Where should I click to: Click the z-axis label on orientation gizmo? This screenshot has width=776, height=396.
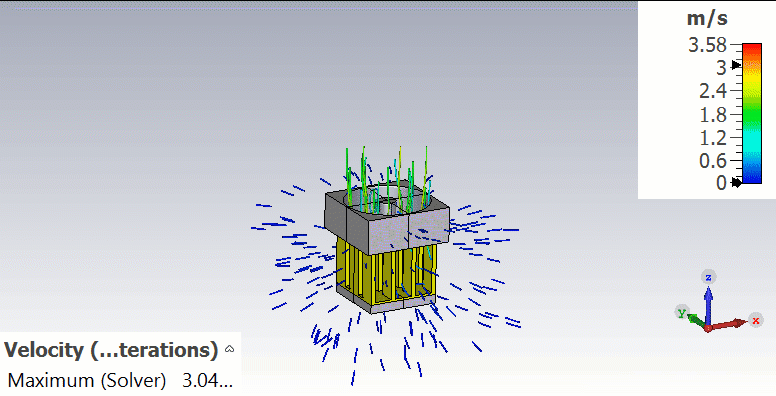pyautogui.click(x=709, y=277)
